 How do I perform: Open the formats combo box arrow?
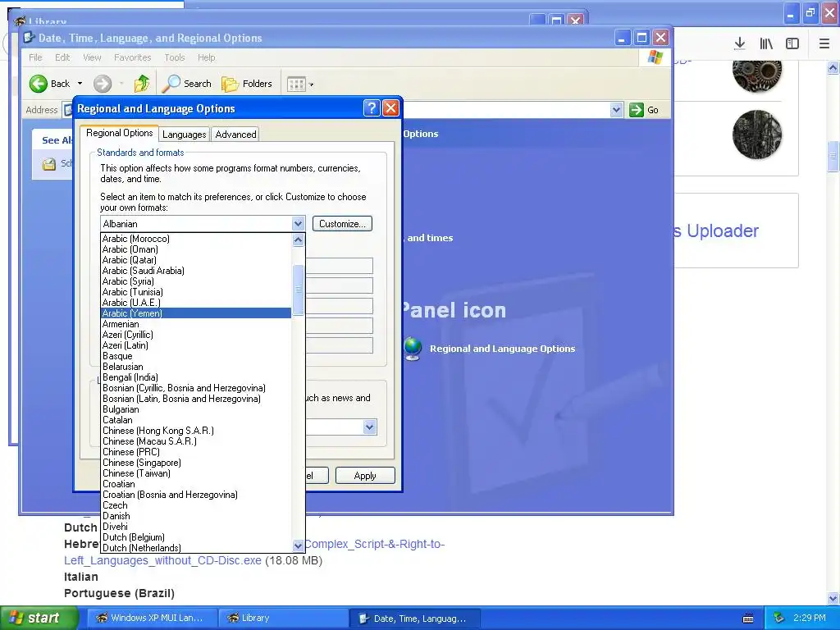(299, 224)
